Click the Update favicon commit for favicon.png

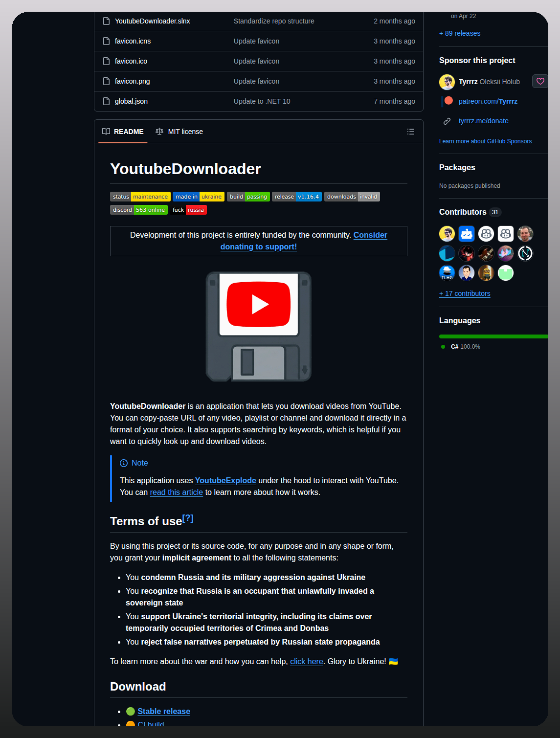257,81
